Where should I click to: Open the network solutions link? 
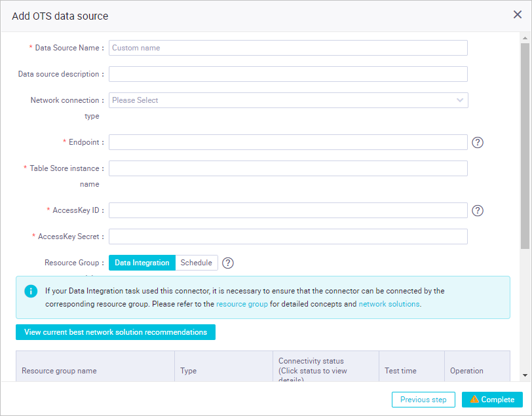tap(389, 304)
